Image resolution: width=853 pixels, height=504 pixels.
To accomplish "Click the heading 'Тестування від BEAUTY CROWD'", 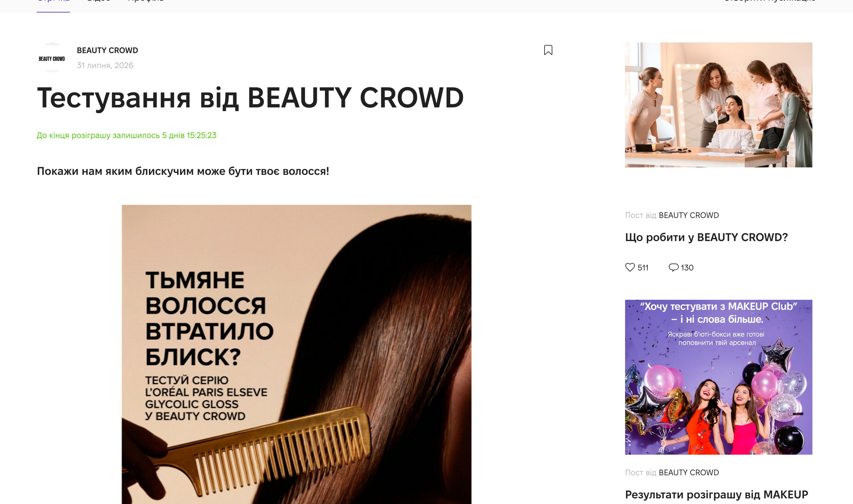I will pyautogui.click(x=250, y=98).
